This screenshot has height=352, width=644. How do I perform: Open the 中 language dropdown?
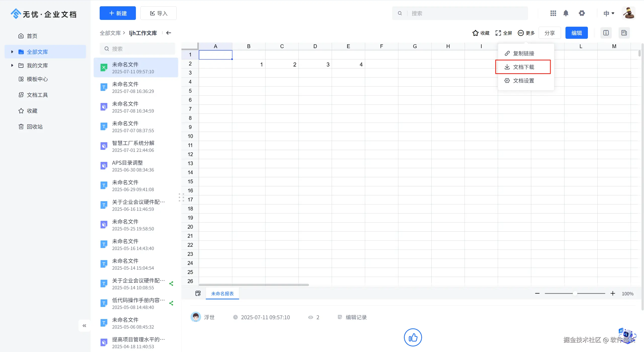pyautogui.click(x=609, y=13)
